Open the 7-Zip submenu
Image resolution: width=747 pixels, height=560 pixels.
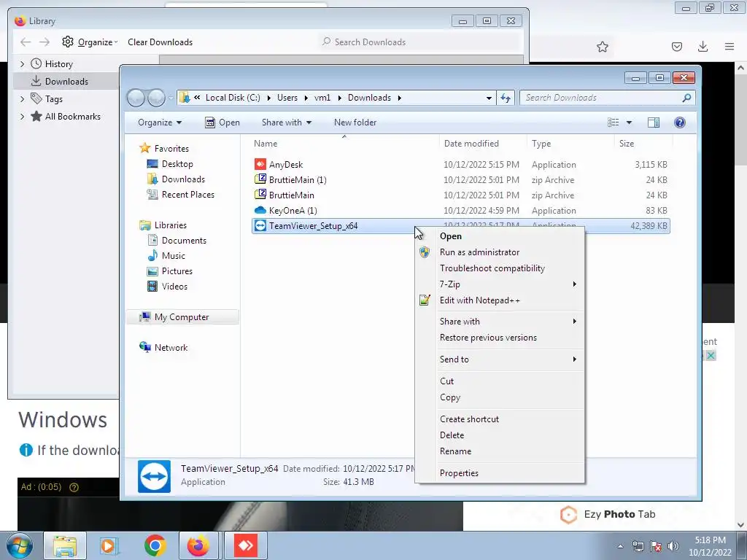click(499, 284)
